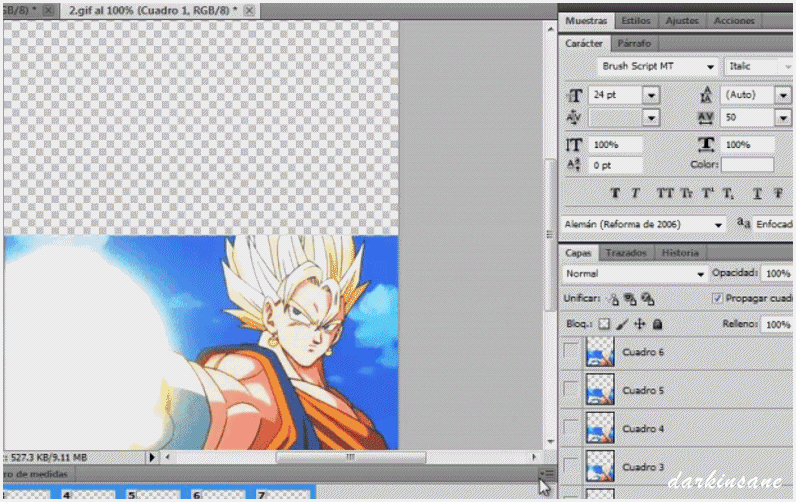Lock layer position with move icon
This screenshot has height=502, width=796.
(640, 324)
